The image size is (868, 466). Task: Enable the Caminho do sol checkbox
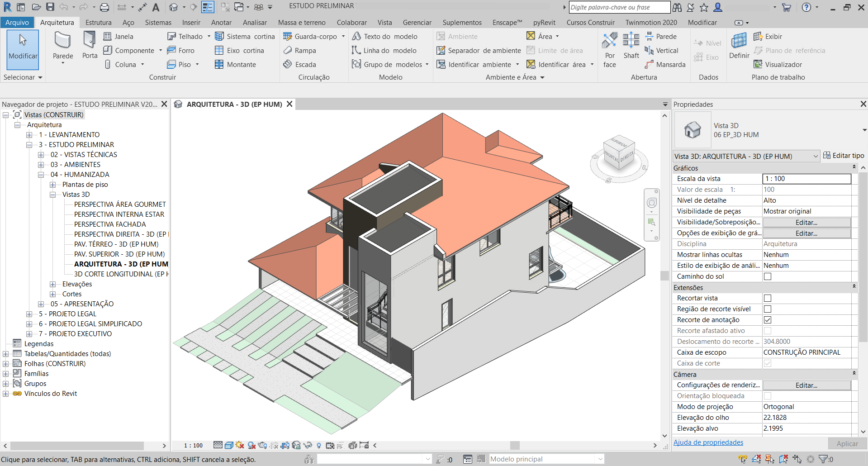768,276
